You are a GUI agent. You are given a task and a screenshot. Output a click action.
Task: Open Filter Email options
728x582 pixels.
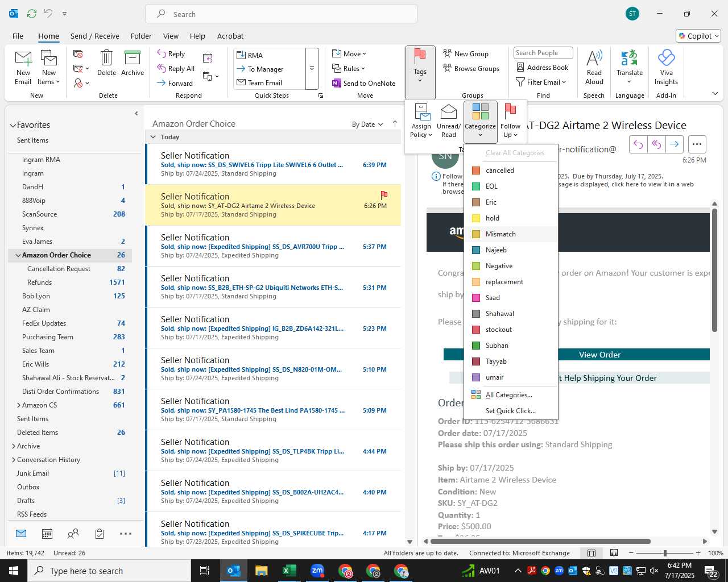(x=541, y=82)
